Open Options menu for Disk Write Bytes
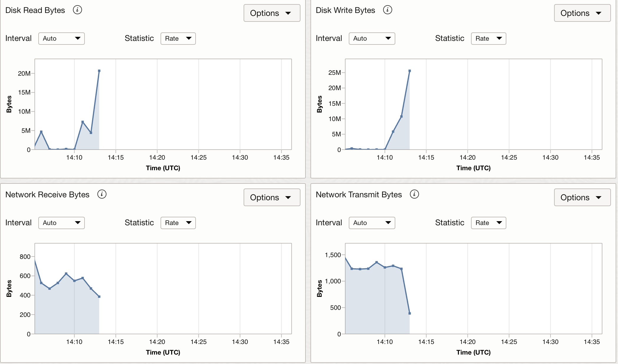 (x=582, y=13)
